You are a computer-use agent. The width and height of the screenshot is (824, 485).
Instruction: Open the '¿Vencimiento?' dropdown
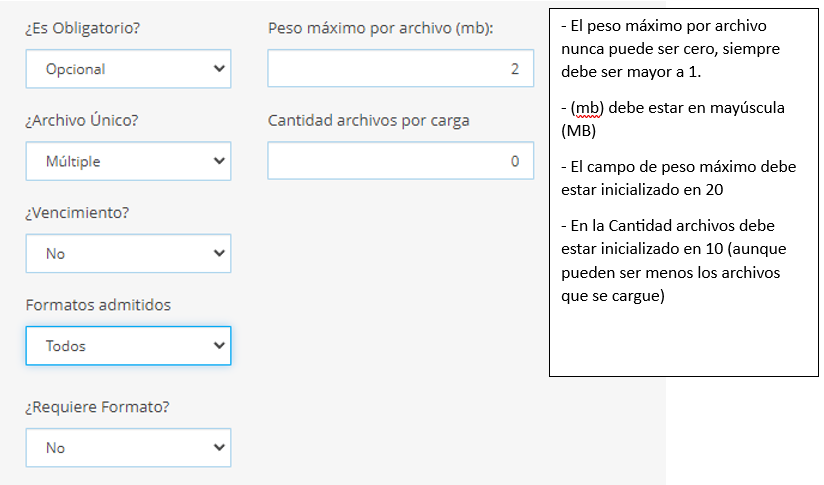pos(128,254)
